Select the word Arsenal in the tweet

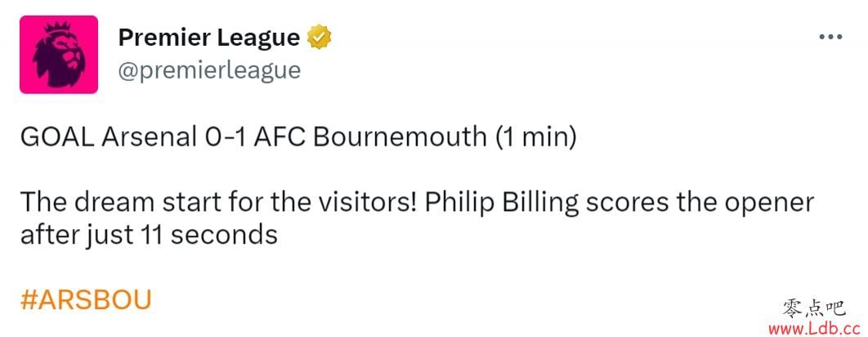click(x=146, y=137)
